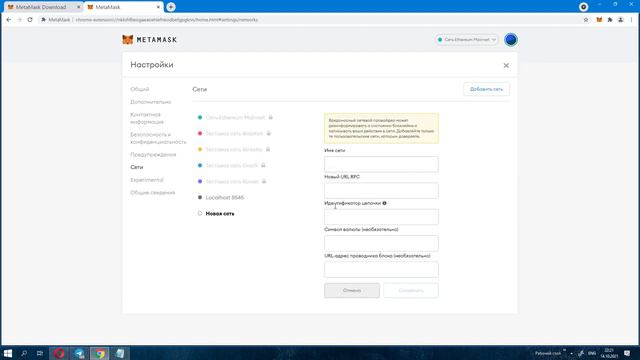Select Ethereum Mainnet network in list
The width and height of the screenshot is (640, 360).
[235, 118]
